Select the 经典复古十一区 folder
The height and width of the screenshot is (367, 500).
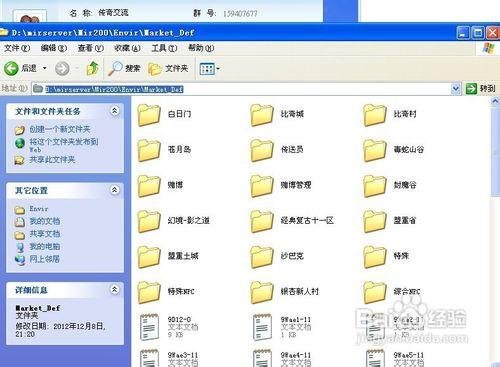click(x=292, y=221)
